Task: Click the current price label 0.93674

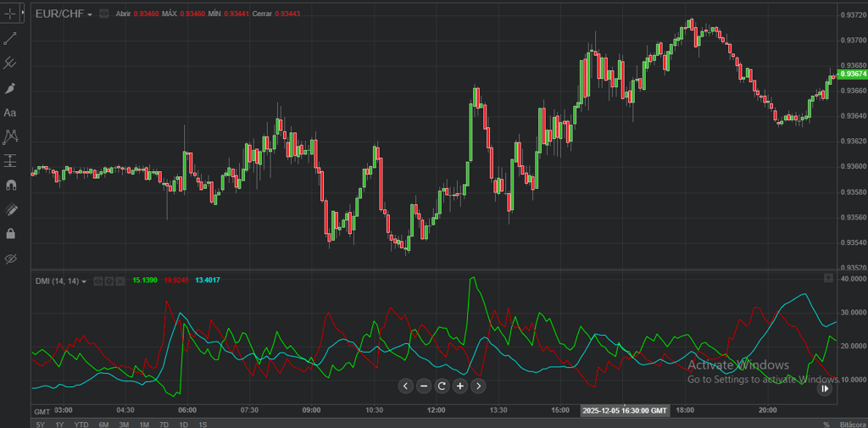Action: [853, 74]
